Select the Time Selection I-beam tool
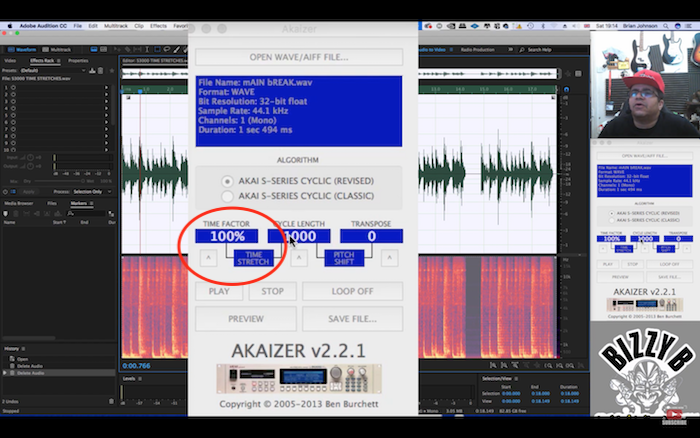This screenshot has height=438, width=700. (147, 50)
